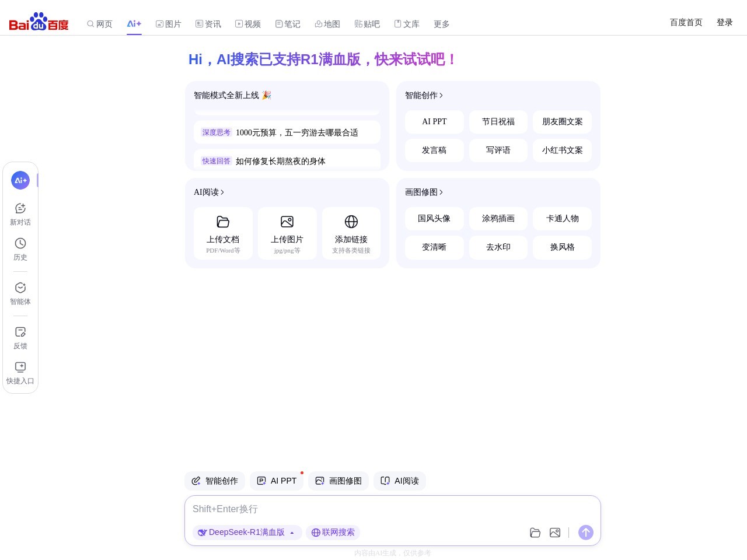Screen dimensions: 747x560
Task: Click the 发言稿 button
Action: click(434, 150)
